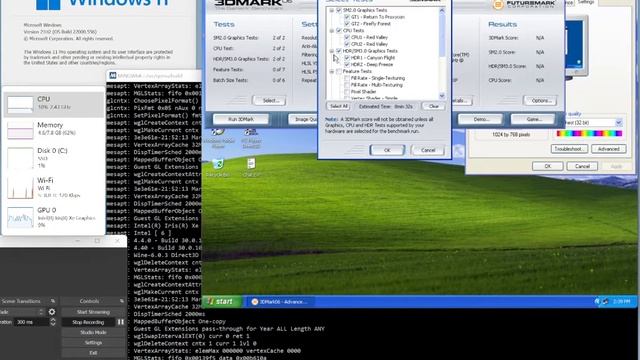Click Stop Recording in OBS
Screen dimensions: 640x360
(x=88, y=322)
